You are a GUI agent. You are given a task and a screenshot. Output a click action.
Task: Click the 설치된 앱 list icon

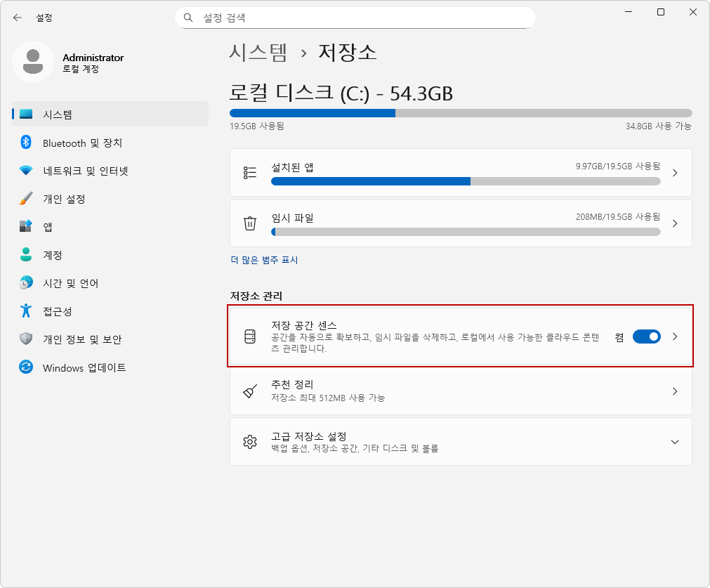click(x=250, y=173)
